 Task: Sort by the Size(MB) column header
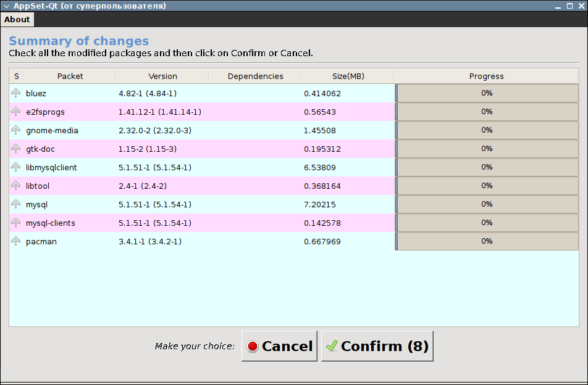click(x=348, y=77)
